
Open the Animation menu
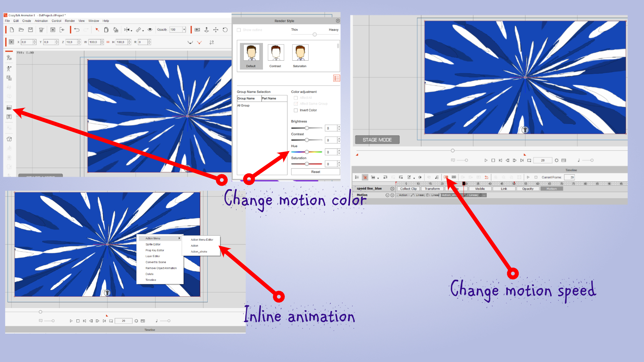pyautogui.click(x=41, y=21)
